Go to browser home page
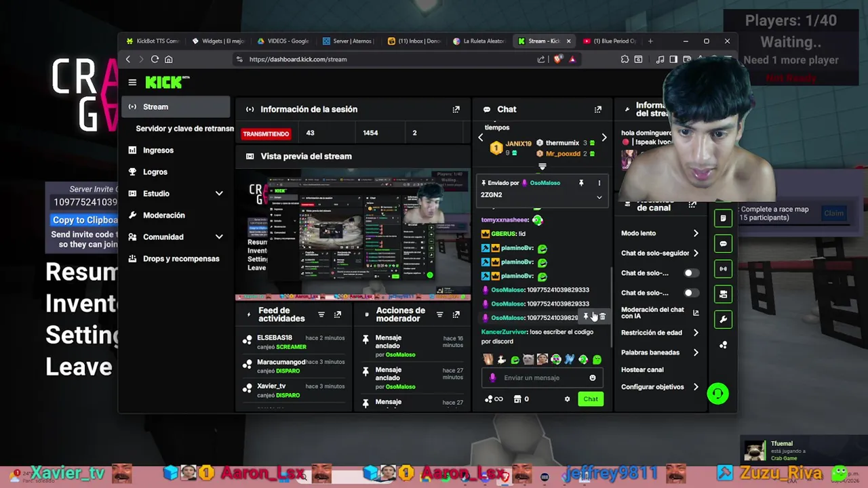 169,60
